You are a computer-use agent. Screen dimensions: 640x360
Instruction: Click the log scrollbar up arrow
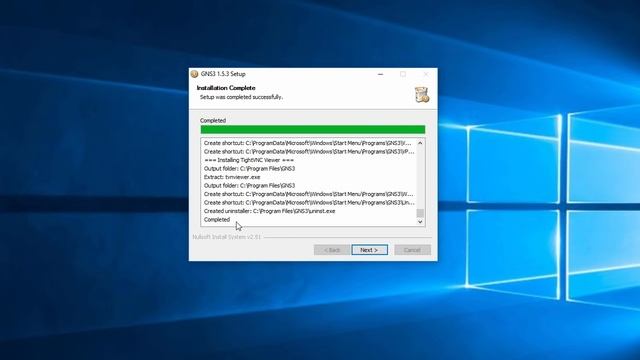pos(420,143)
